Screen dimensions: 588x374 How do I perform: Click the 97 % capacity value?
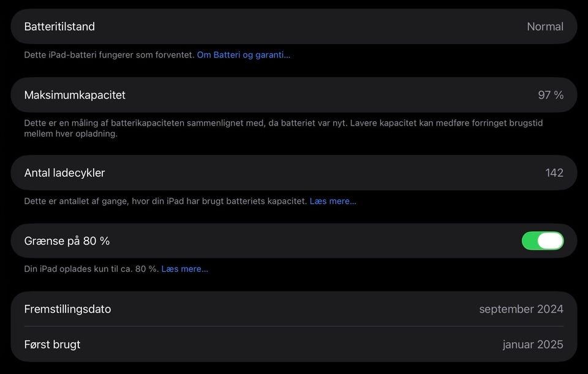point(550,95)
